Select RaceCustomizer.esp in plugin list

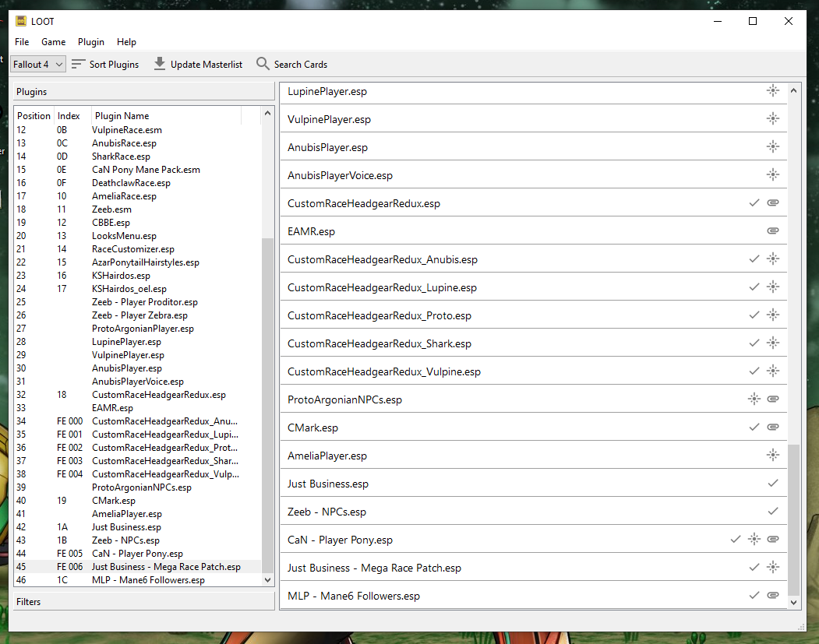point(138,249)
